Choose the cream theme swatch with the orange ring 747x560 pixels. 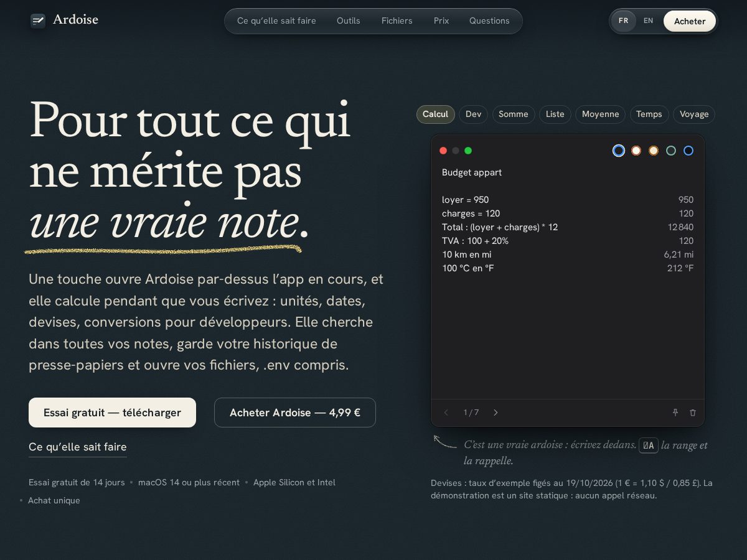click(654, 151)
